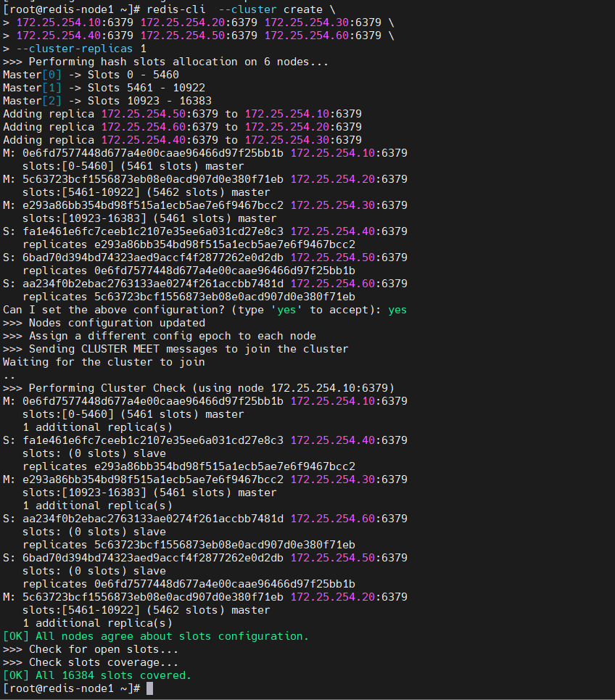Image resolution: width=615 pixels, height=700 pixels.
Task: Click the green 'yes' typed after 'to accept):'
Action: tap(397, 310)
